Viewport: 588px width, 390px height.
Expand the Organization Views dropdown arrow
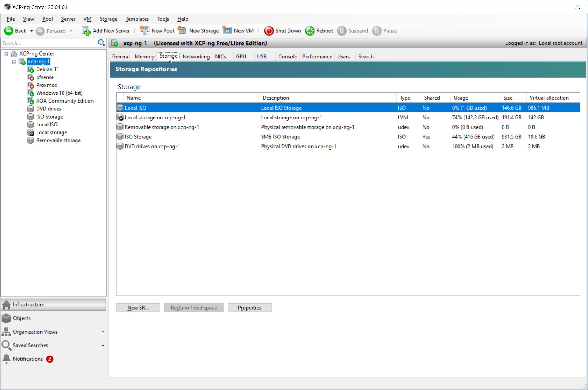(x=103, y=332)
